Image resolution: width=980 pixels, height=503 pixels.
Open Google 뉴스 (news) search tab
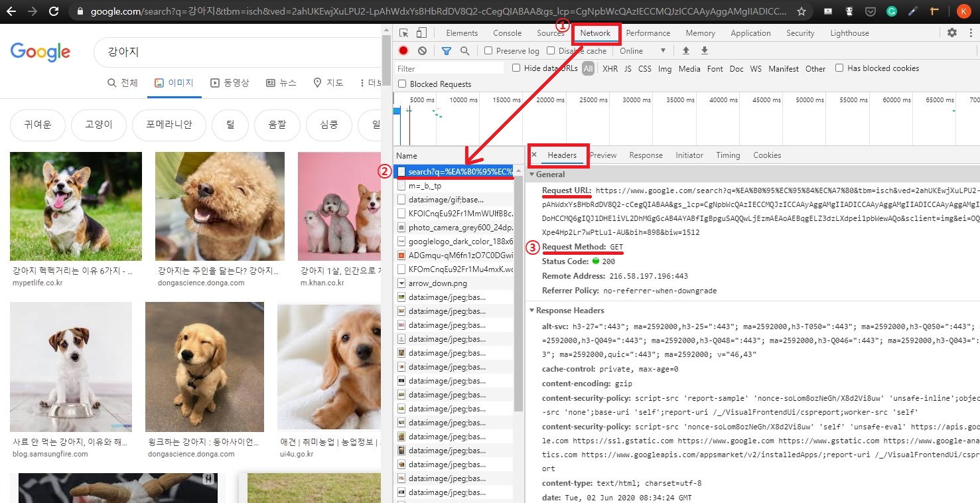pos(281,83)
